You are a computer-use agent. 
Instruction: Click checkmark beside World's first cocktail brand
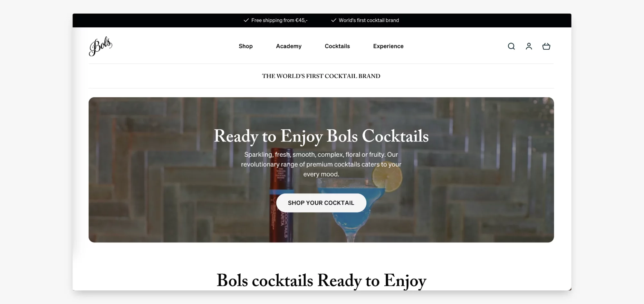point(334,20)
